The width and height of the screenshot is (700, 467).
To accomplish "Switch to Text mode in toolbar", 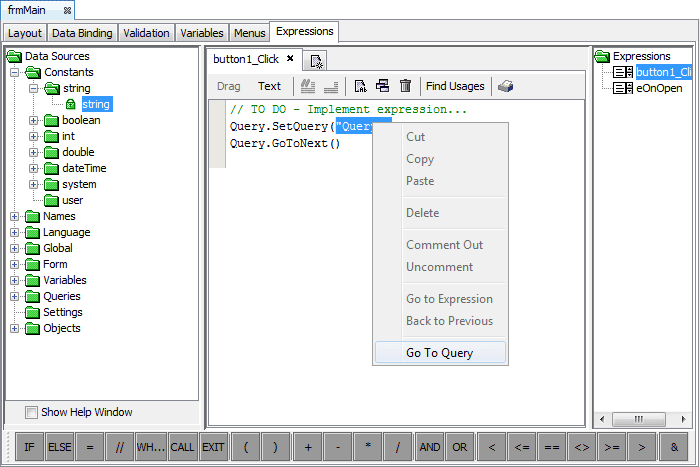I will [269, 87].
